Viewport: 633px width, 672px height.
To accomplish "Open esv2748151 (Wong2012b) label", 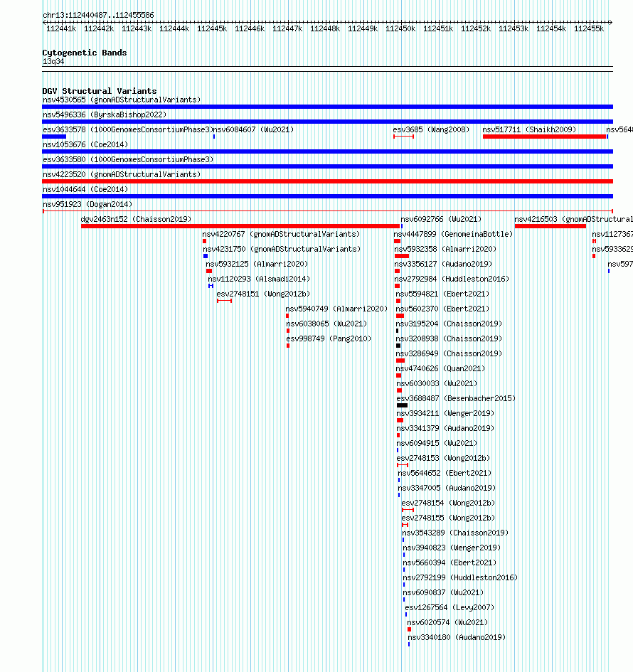I will 263,294.
